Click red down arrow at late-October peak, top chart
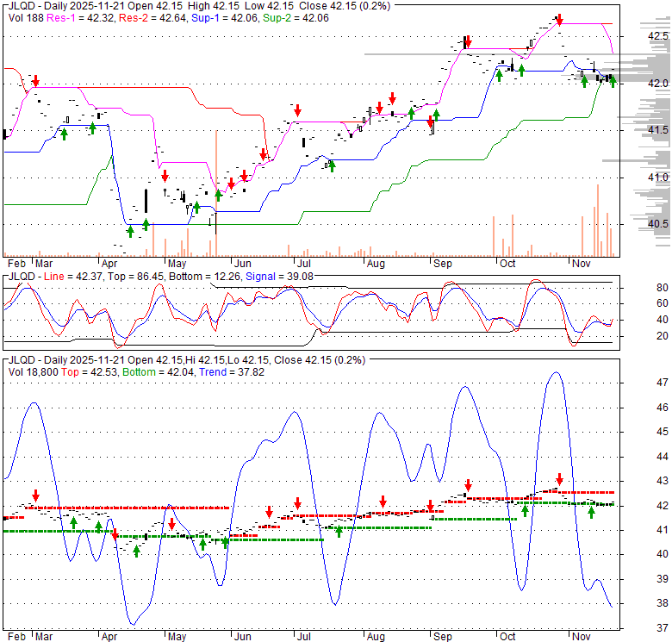The image size is (672, 642). pos(560,19)
